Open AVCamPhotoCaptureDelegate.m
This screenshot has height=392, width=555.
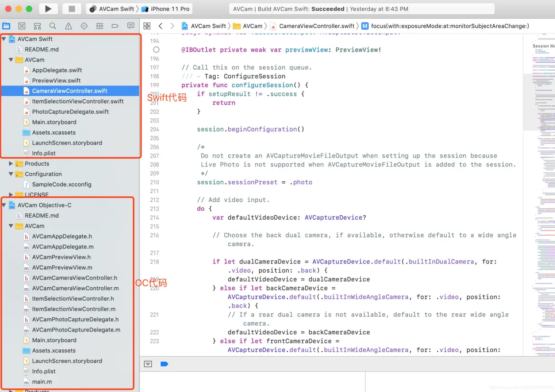click(x=76, y=330)
